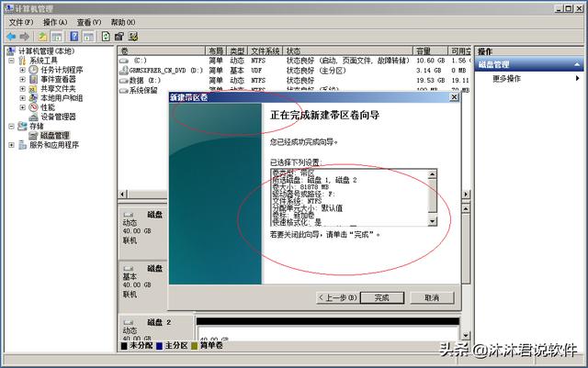588x368 pixels.
Task: Select the 计算机管理(本地) root node
Action: click(46, 51)
